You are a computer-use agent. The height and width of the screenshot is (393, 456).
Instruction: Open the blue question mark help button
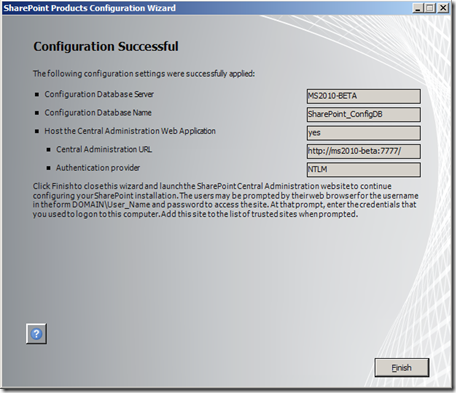click(x=36, y=333)
